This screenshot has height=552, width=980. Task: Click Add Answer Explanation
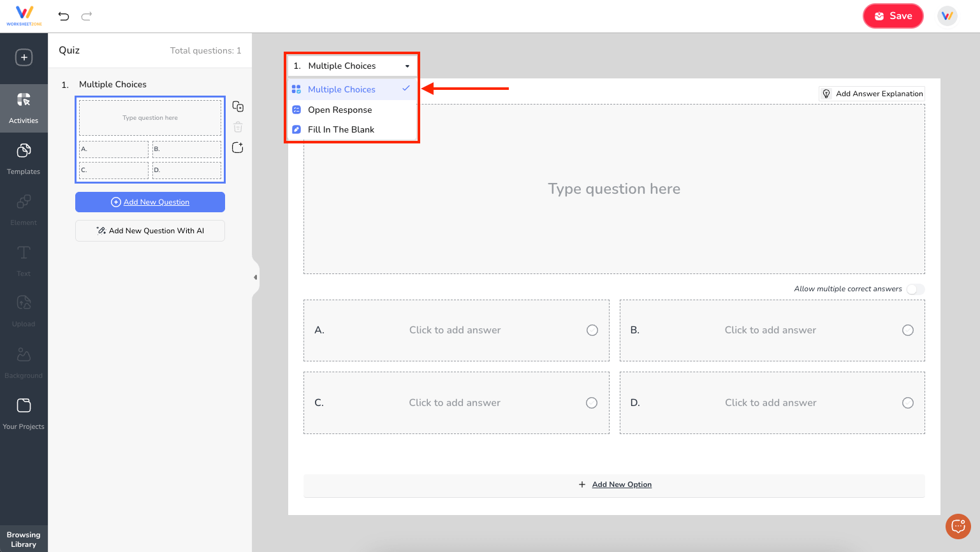872,93
